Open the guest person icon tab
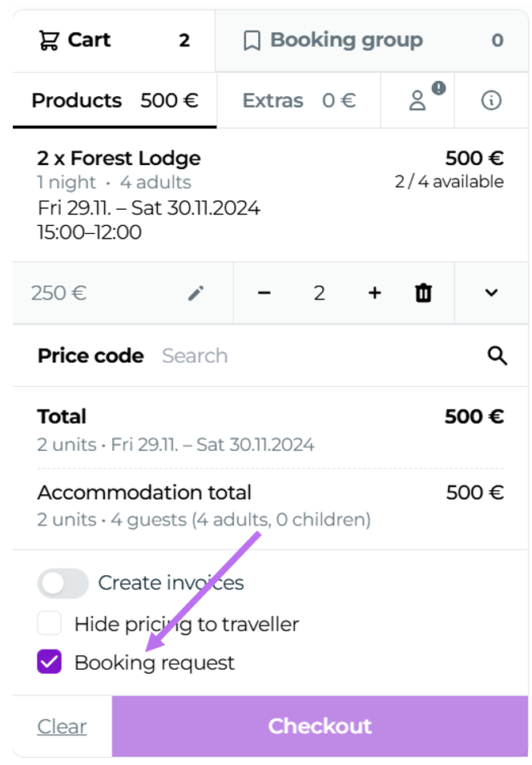Screen dimensions: 532x765 tap(417, 100)
